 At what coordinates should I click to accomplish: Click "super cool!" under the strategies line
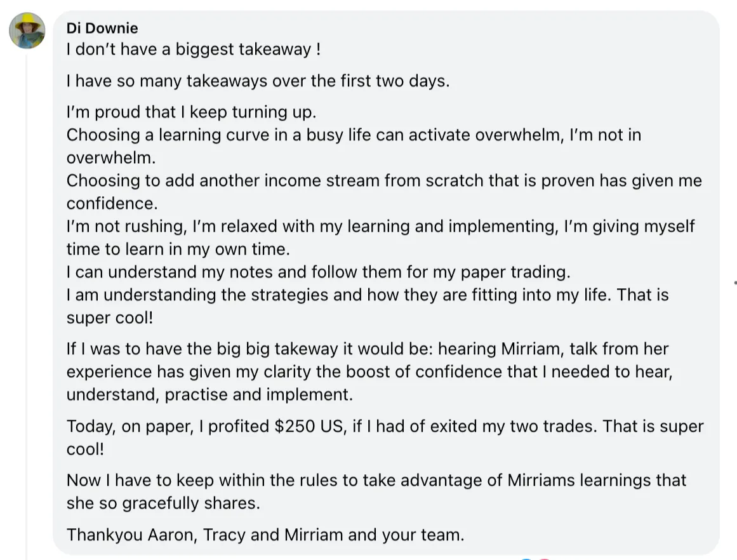(x=110, y=318)
